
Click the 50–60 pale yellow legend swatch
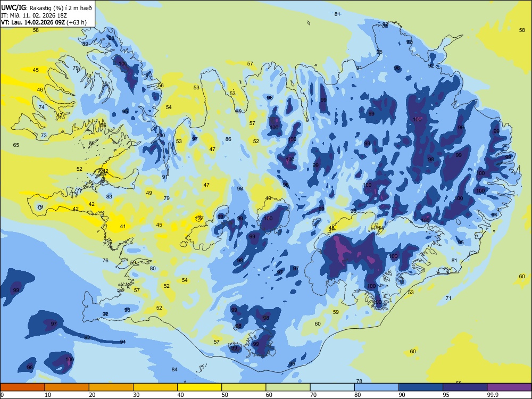(244, 387)
